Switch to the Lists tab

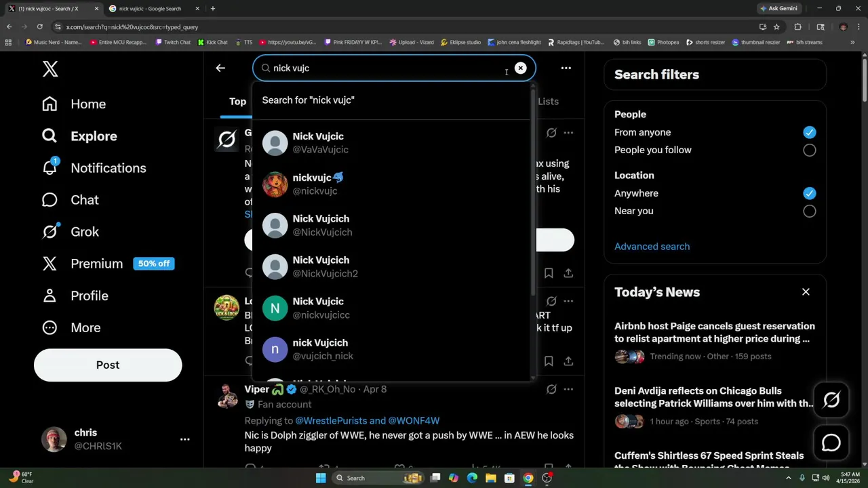click(548, 101)
